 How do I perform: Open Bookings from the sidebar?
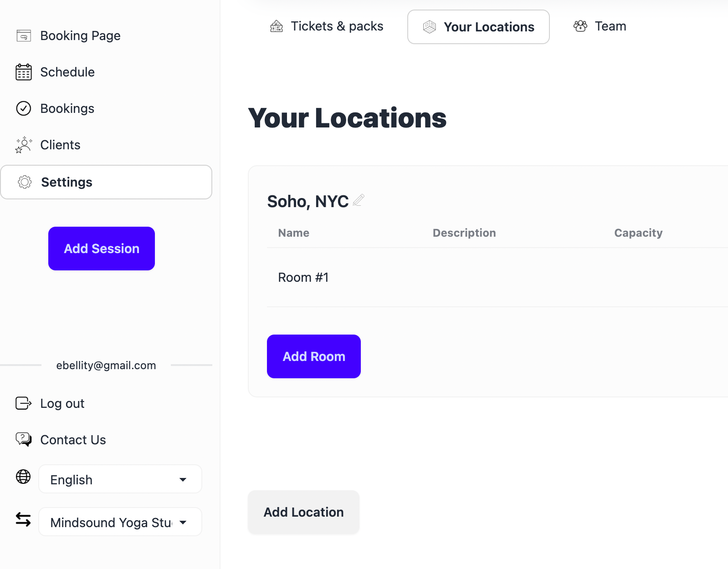point(67,108)
